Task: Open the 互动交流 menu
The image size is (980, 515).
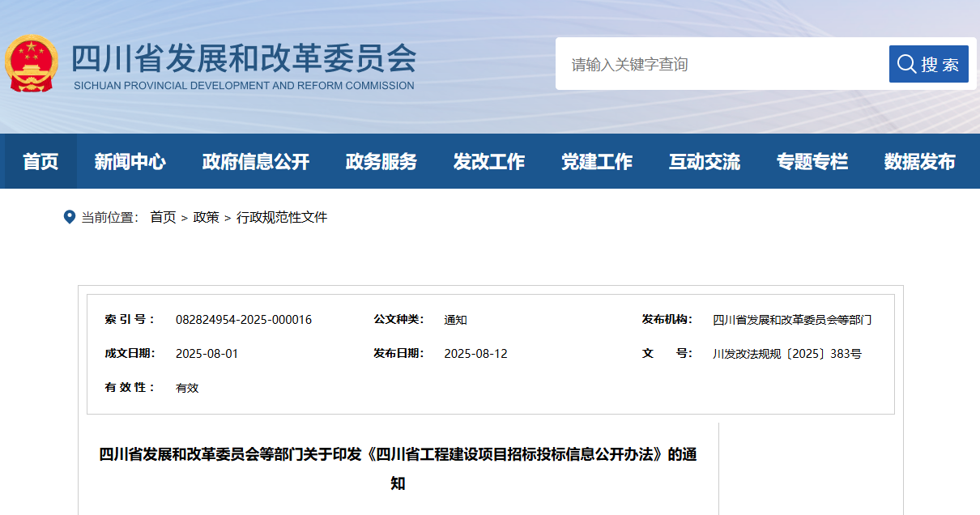Action: coord(705,161)
